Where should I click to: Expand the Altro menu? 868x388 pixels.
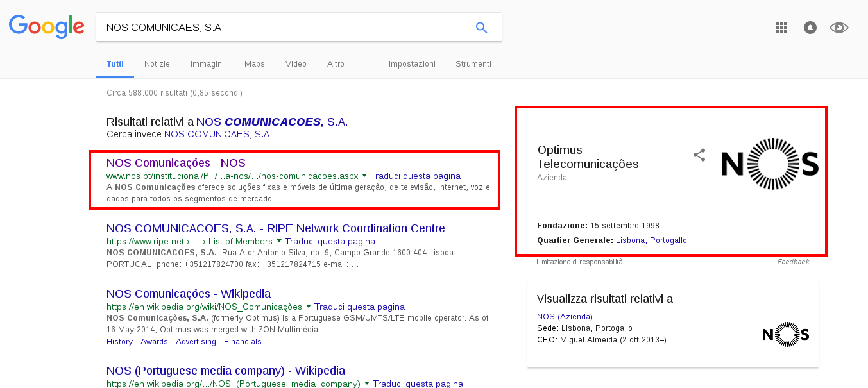[336, 64]
